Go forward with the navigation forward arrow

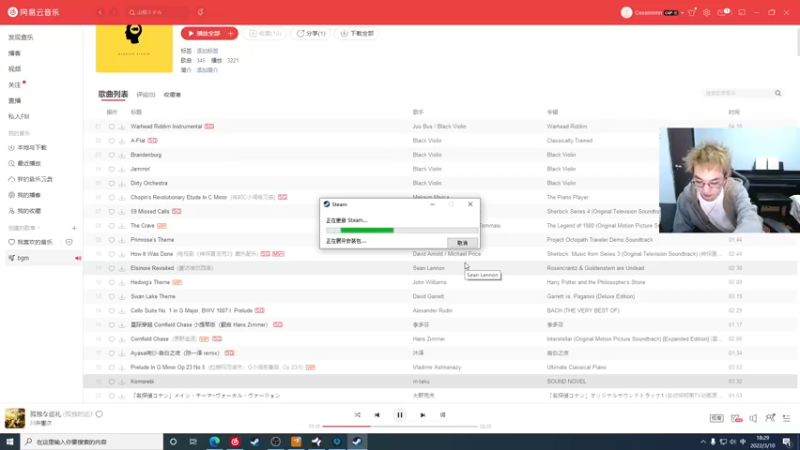tap(114, 12)
